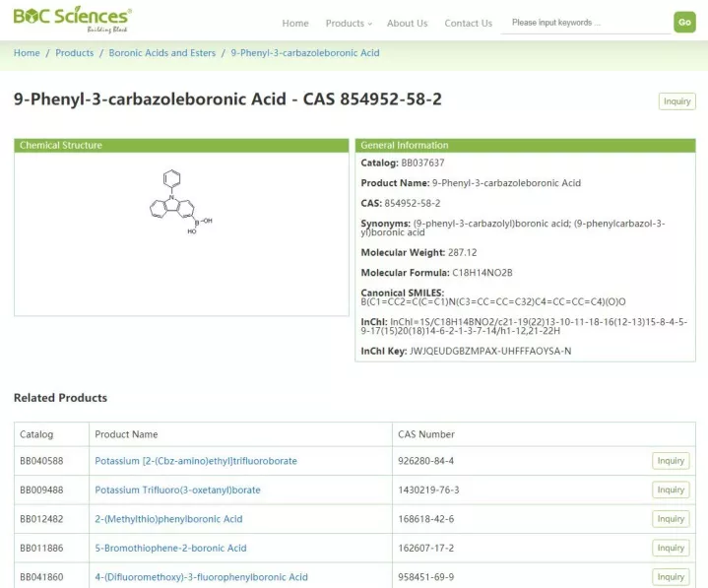Viewport: 708px width, 588px height.
Task: Click the Chemical Structure panel header
Action: (x=181, y=145)
